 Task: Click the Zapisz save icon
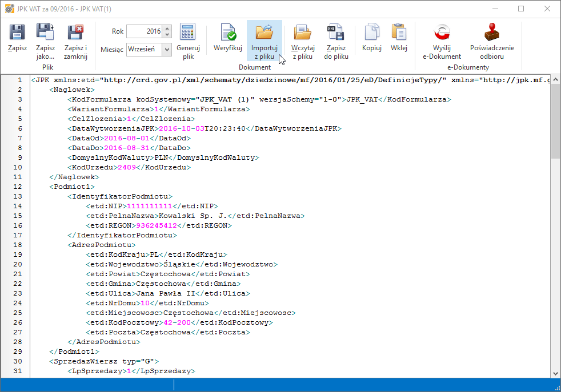(x=17, y=33)
